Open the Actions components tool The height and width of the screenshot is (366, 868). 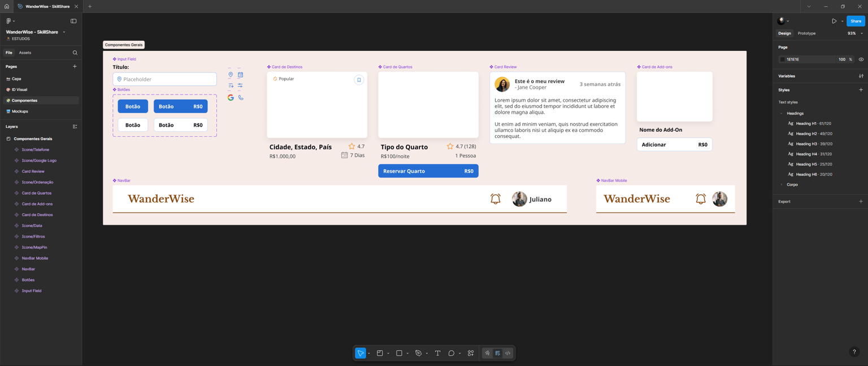471,353
